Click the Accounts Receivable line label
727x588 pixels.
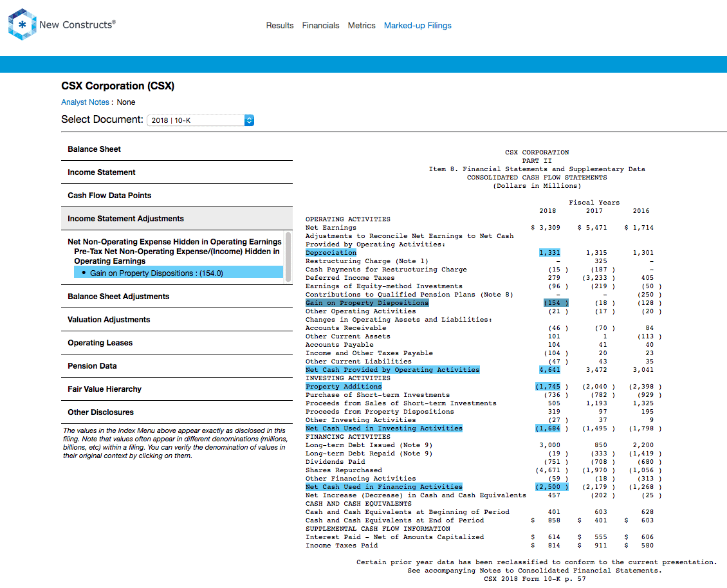pos(346,328)
